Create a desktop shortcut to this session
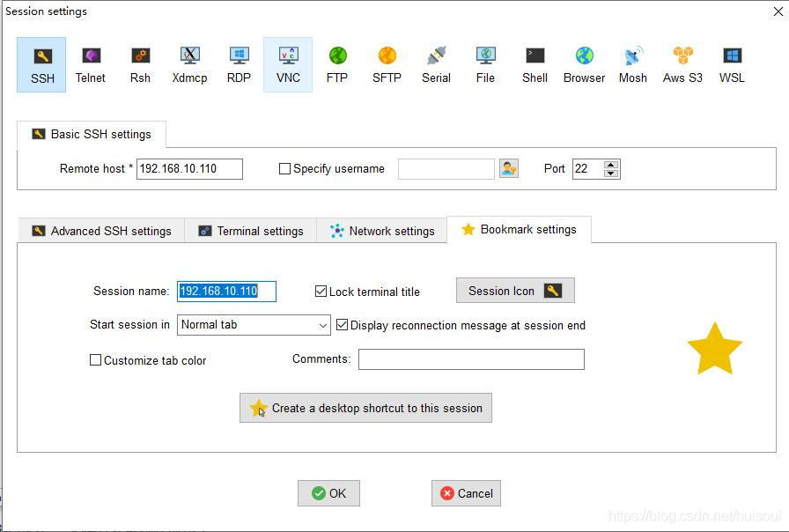 click(x=365, y=408)
